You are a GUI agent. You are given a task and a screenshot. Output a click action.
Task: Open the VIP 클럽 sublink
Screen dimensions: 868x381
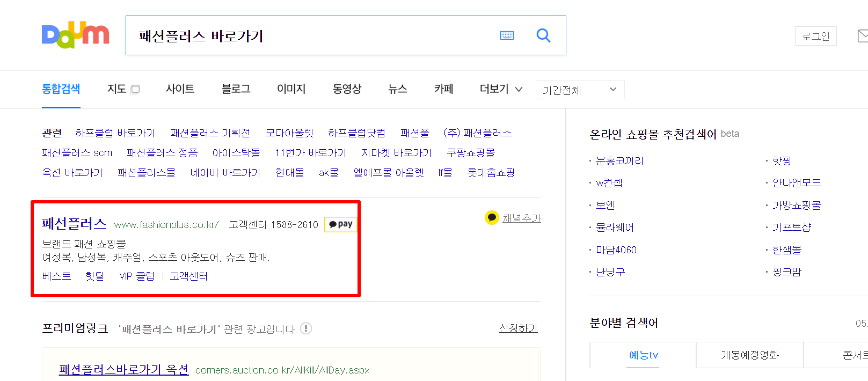click(137, 276)
